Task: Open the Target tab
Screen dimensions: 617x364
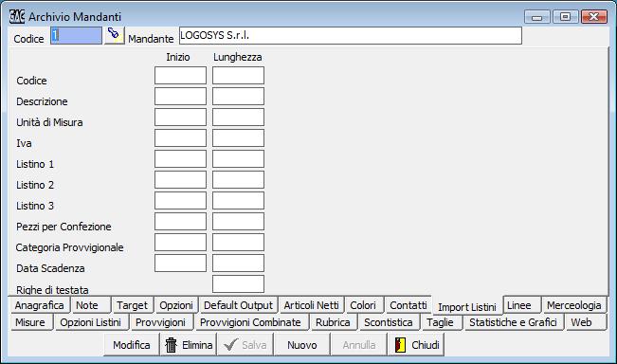Action: pos(133,305)
